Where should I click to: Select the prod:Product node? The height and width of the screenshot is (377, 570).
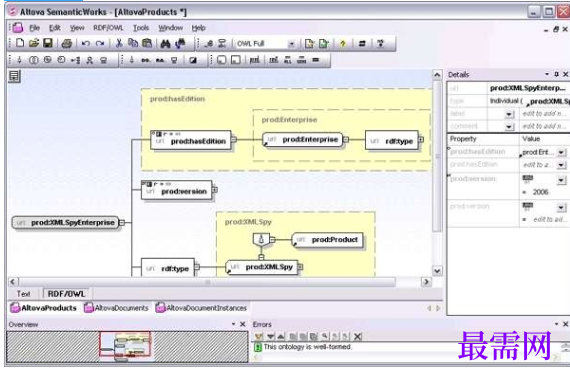328,240
